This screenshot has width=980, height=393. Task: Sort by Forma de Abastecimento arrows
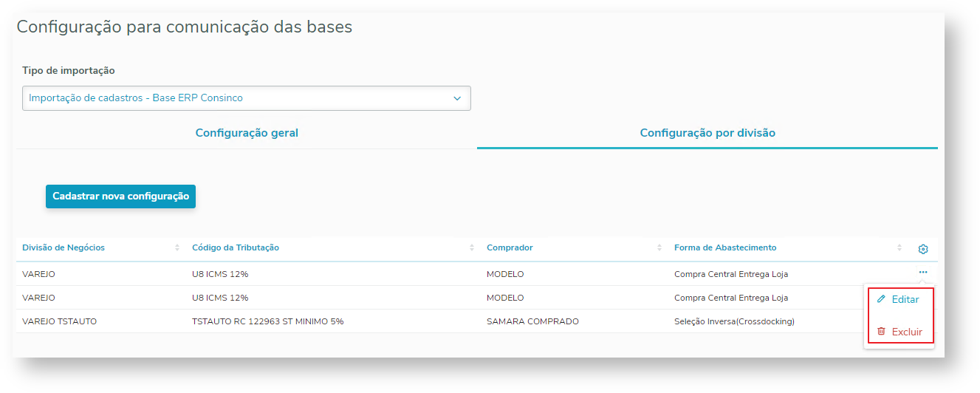pos(899,247)
